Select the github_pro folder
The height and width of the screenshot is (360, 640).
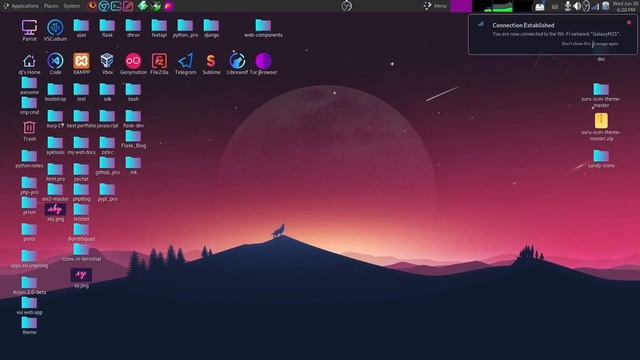pyautogui.click(x=107, y=166)
